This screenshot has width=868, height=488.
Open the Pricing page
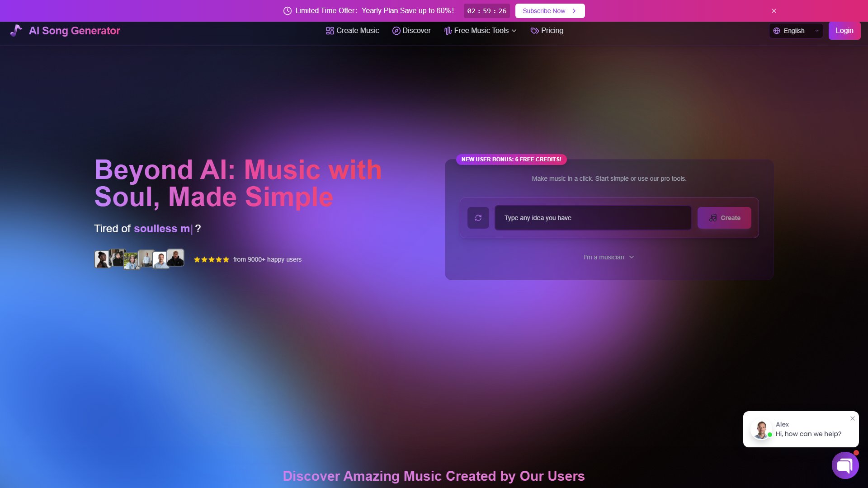pyautogui.click(x=547, y=31)
